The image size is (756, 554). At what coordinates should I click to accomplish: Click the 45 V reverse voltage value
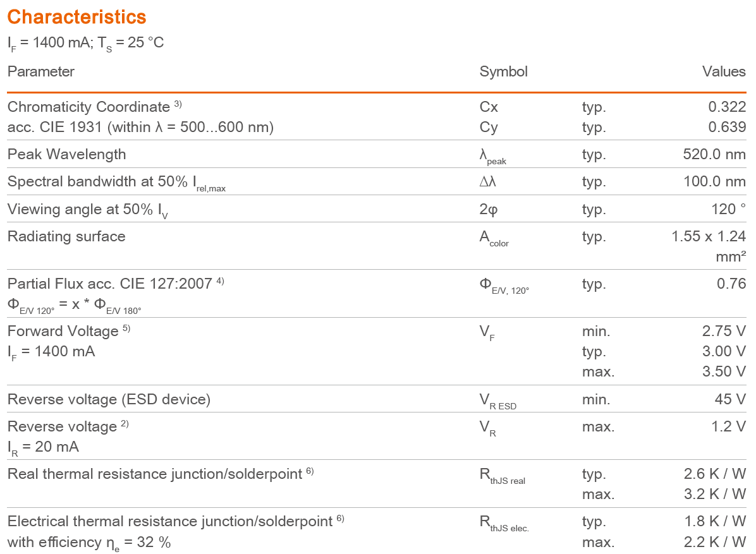730,400
